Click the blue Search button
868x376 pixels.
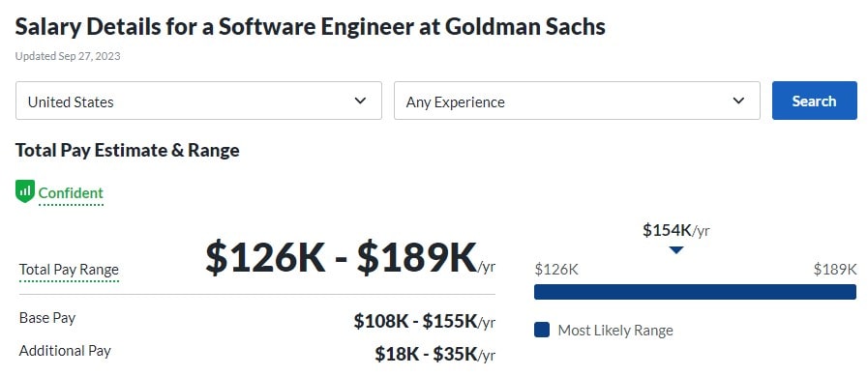pos(815,101)
